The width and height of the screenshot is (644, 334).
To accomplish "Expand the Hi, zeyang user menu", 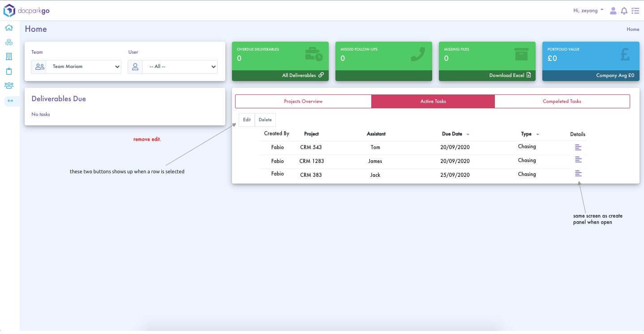I will coord(588,10).
